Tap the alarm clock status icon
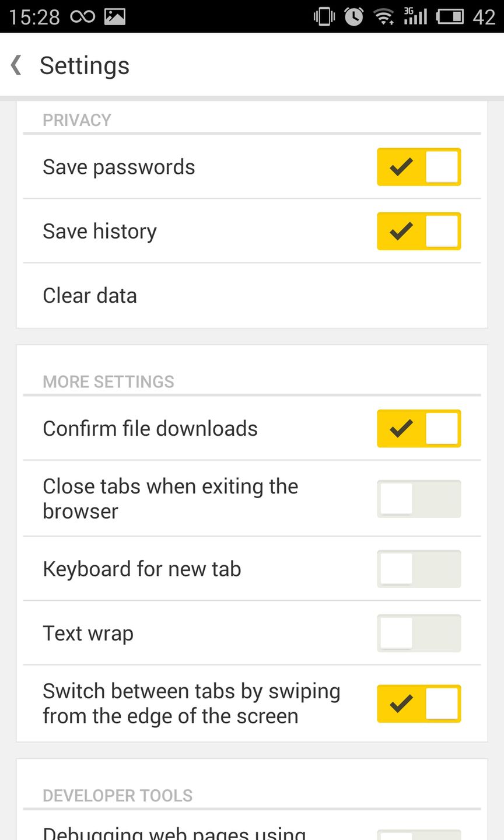Image resolution: width=504 pixels, height=840 pixels. pos(353,16)
